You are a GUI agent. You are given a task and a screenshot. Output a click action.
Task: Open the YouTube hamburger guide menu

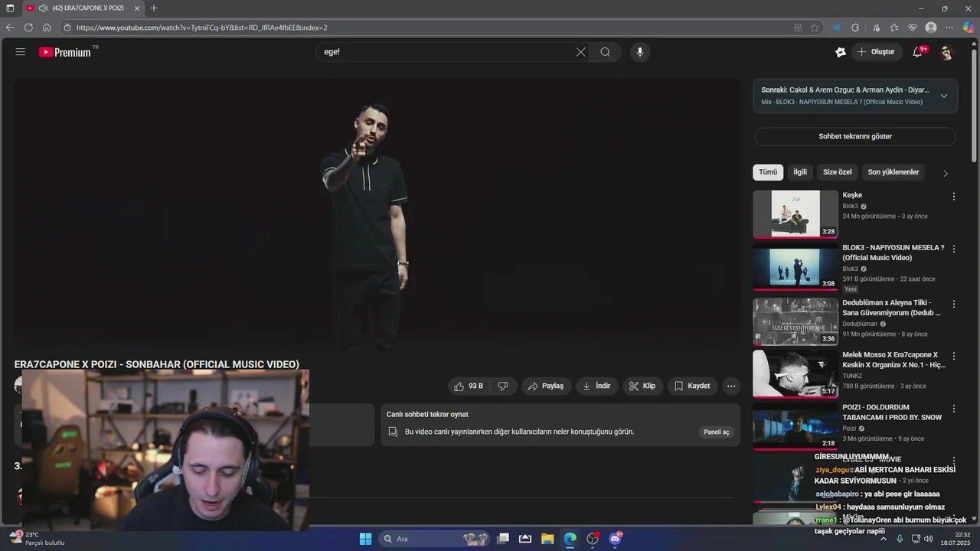21,52
